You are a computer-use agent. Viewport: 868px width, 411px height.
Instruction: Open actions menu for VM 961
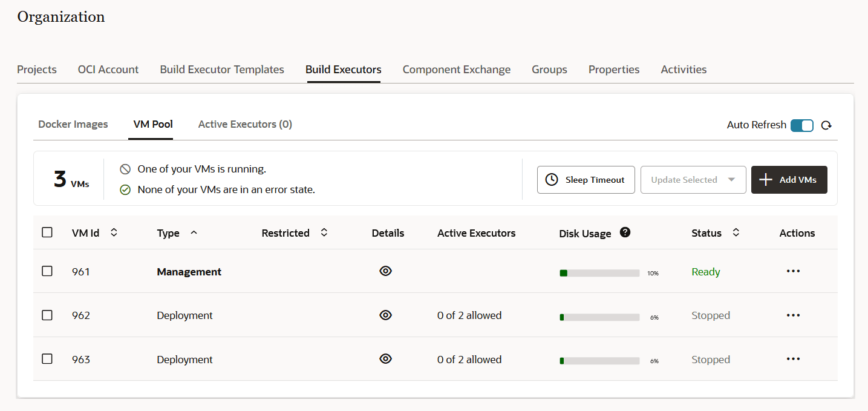click(x=793, y=271)
